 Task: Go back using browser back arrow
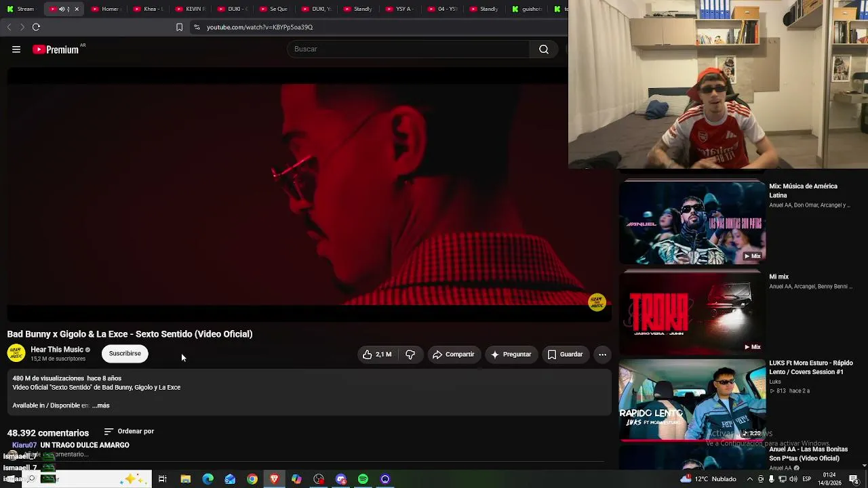(9, 27)
